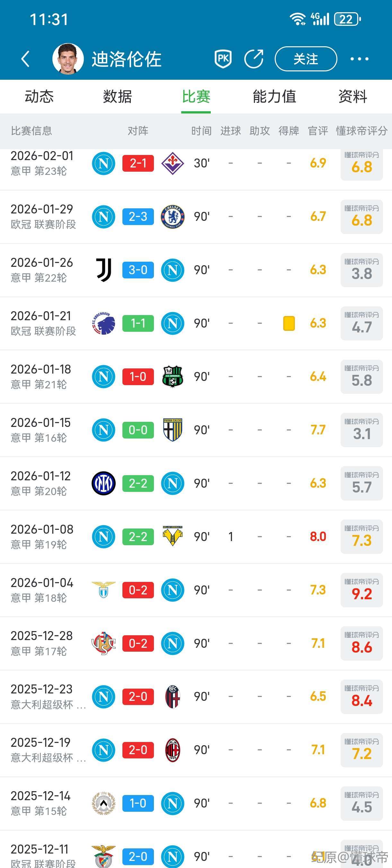The height and width of the screenshot is (868, 392).
Task: Tap the FC København crest
Action: coord(104,323)
